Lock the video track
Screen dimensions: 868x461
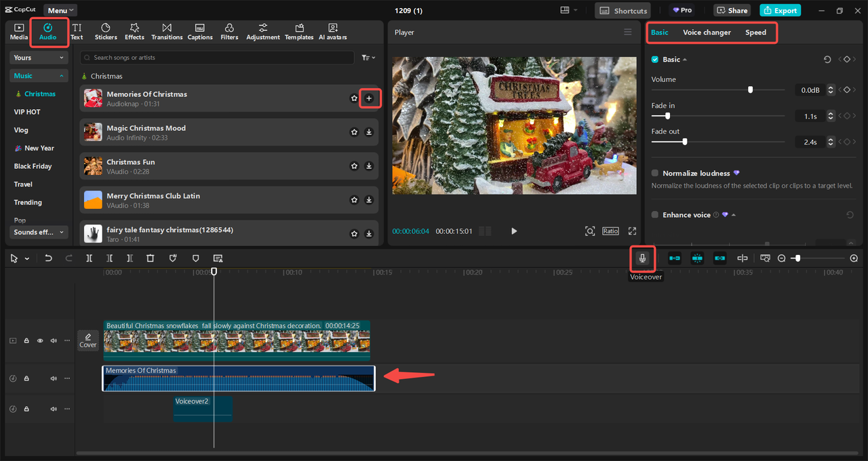[x=26, y=341]
